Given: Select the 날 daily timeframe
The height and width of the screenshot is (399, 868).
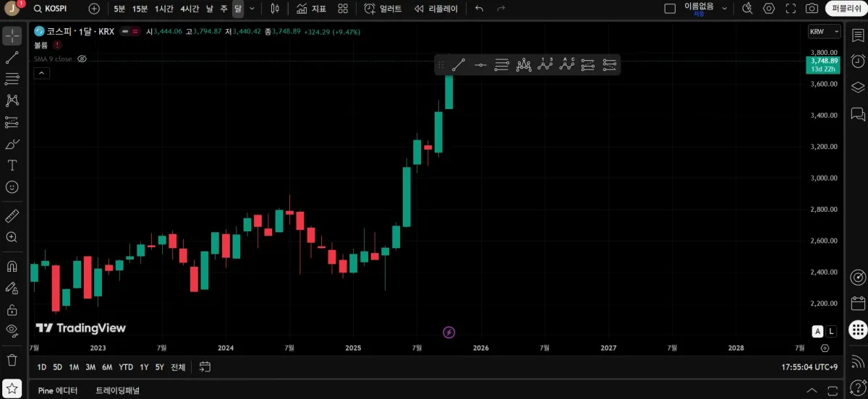Looking at the screenshot, I should 210,9.
